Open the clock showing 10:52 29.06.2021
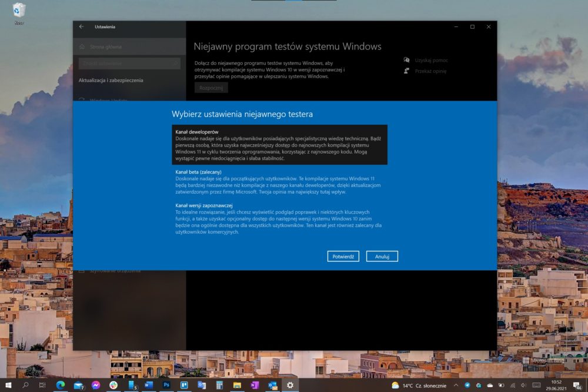The width and height of the screenshot is (588, 392). click(556, 386)
